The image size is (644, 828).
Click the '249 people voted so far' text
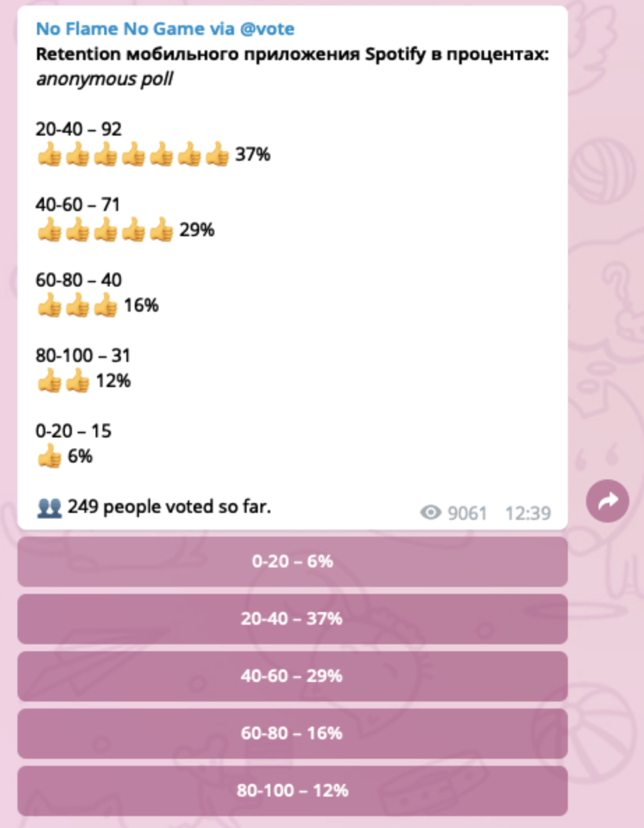coord(168,507)
